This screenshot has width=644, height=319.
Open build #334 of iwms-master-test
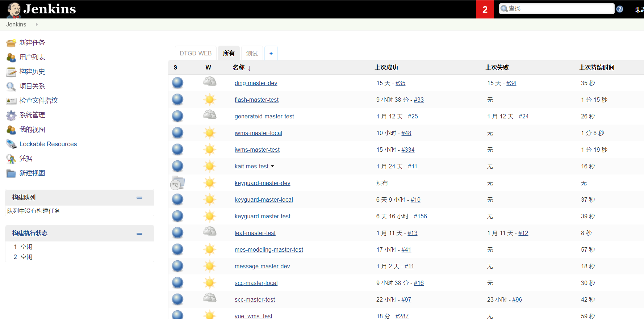[x=408, y=150]
